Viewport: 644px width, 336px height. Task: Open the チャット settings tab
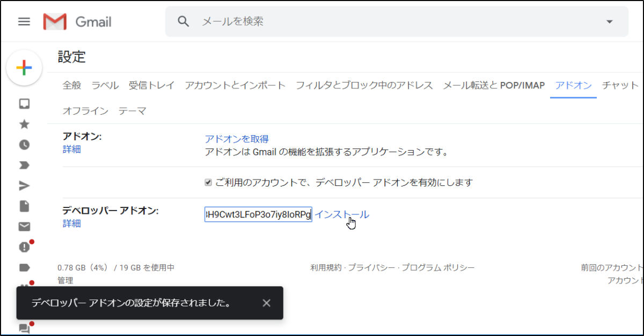620,85
